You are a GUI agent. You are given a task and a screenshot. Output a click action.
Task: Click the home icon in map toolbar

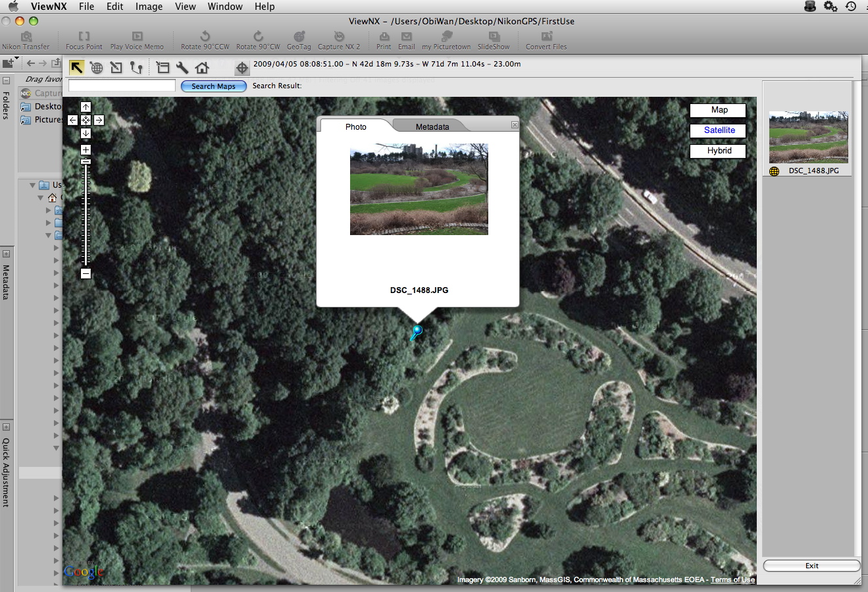click(202, 67)
